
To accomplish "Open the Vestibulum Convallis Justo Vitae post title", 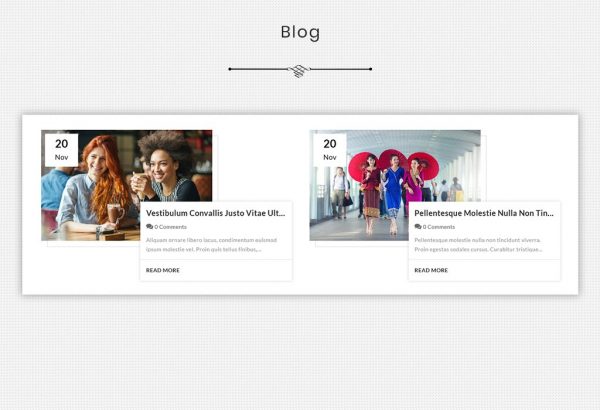I will coord(215,213).
